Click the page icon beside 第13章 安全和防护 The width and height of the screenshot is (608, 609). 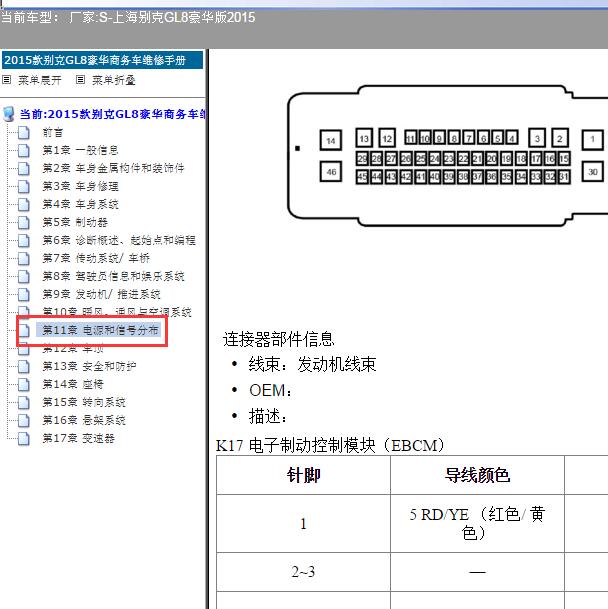[x=24, y=366]
